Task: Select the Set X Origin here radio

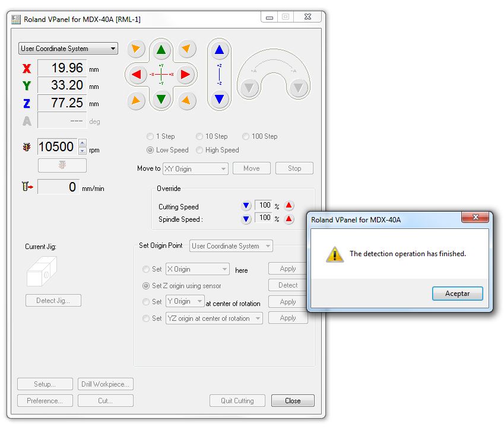Action: (146, 269)
